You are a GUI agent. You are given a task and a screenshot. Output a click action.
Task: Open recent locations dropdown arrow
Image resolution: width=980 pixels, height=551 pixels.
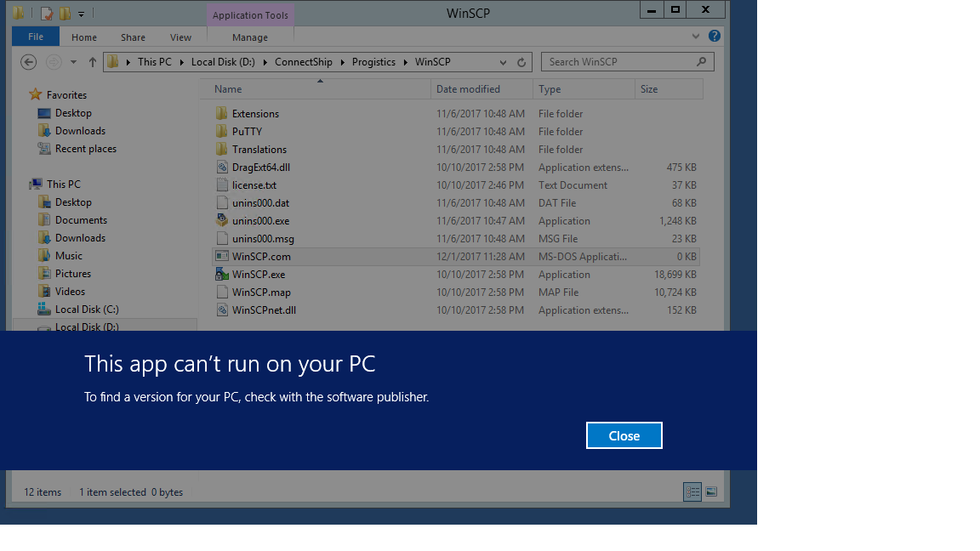click(73, 62)
